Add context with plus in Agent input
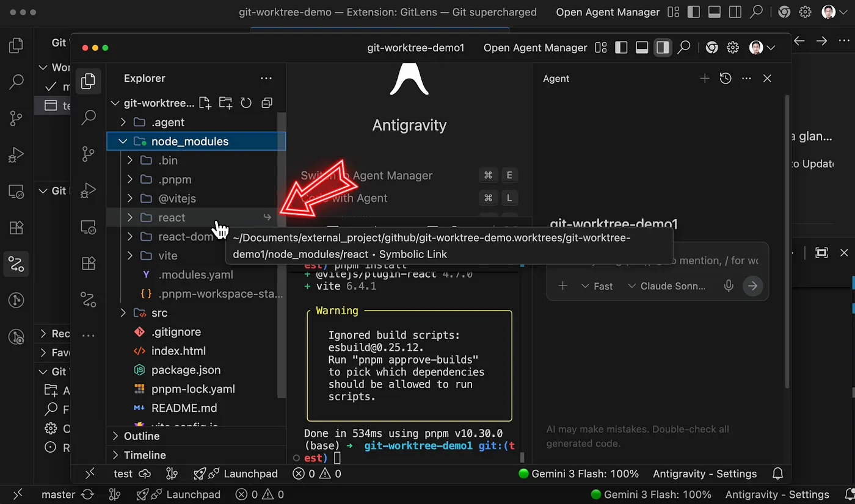The image size is (855, 504). (x=563, y=286)
